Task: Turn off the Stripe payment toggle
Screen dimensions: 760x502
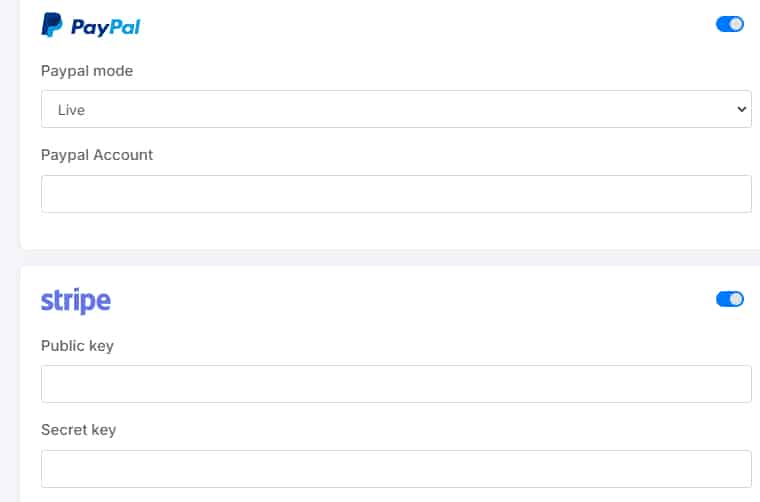Action: click(x=730, y=299)
